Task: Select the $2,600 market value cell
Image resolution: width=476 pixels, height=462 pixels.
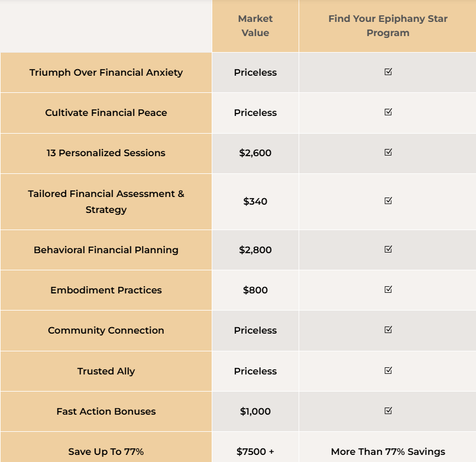Action: pyautogui.click(x=255, y=153)
